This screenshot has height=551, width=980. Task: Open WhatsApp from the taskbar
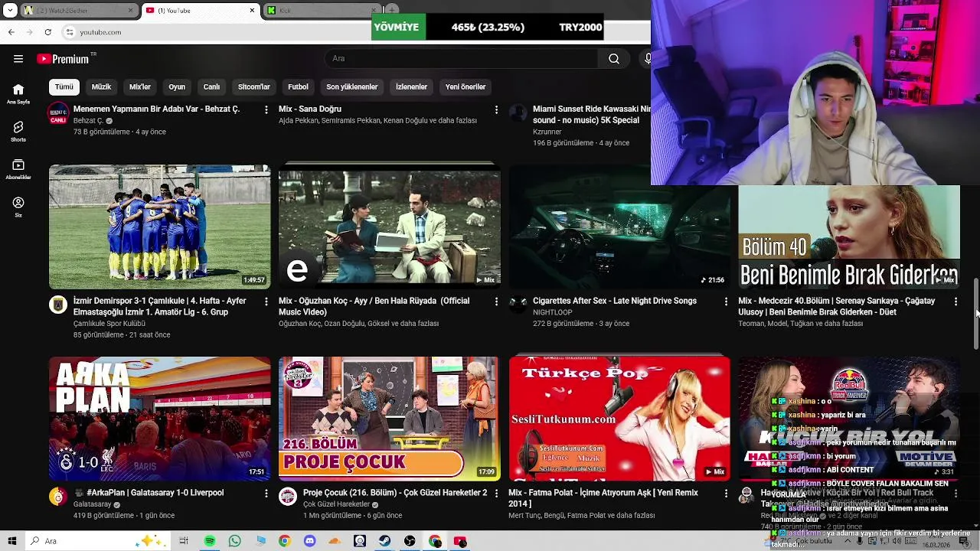[234, 541]
